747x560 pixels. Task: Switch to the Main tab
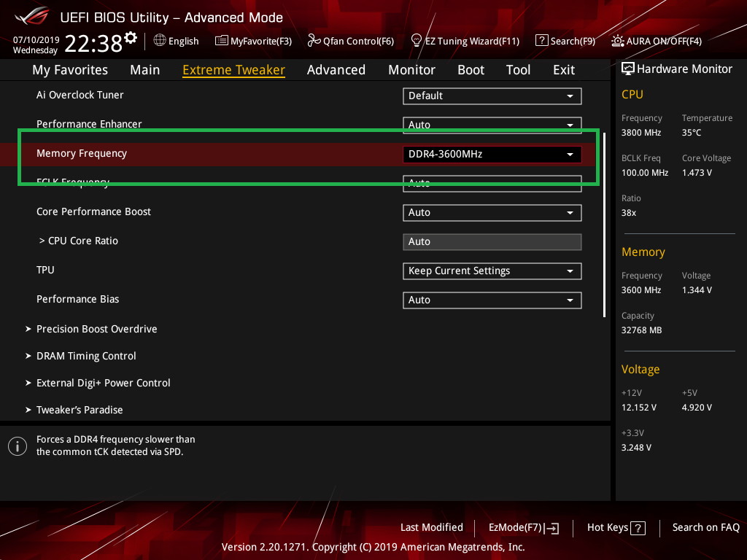145,70
